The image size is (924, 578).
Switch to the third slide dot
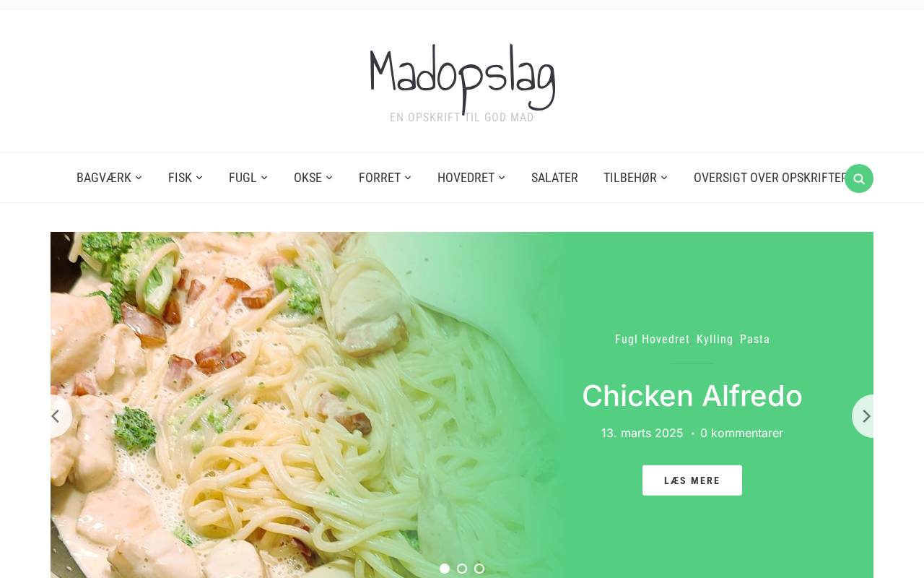coord(479,569)
